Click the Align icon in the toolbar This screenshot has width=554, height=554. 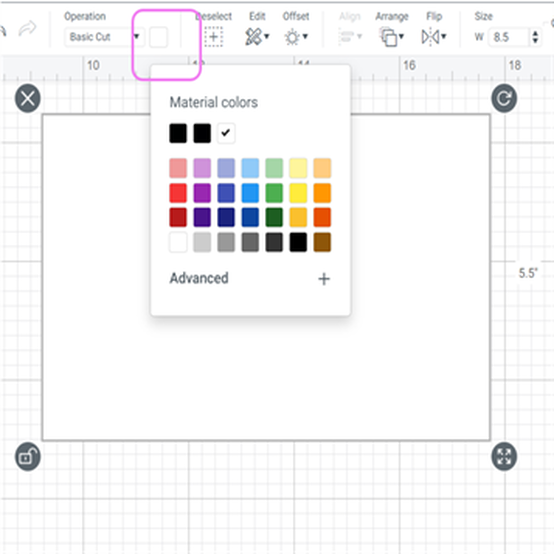pos(347,37)
